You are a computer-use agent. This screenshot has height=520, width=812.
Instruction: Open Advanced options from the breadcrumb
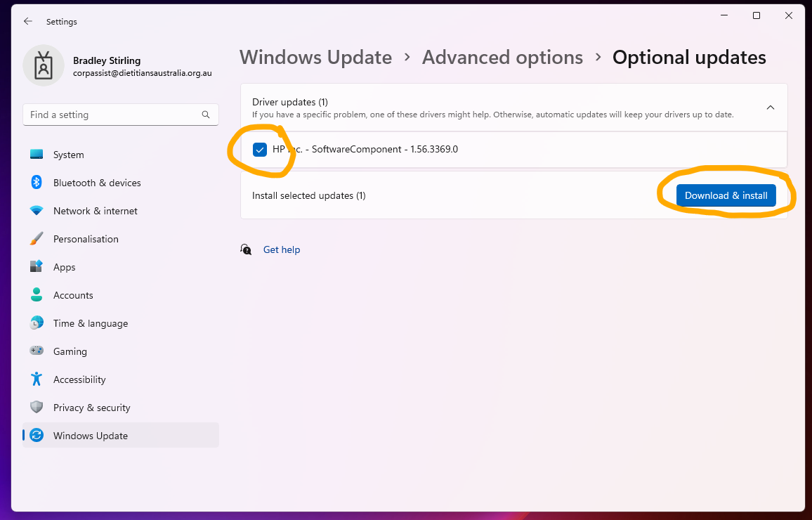point(502,57)
